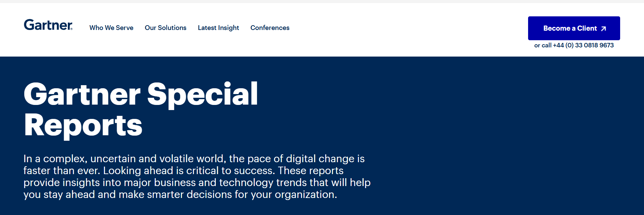
Task: Click the arrow icon inside Become a Client
Action: [603, 28]
